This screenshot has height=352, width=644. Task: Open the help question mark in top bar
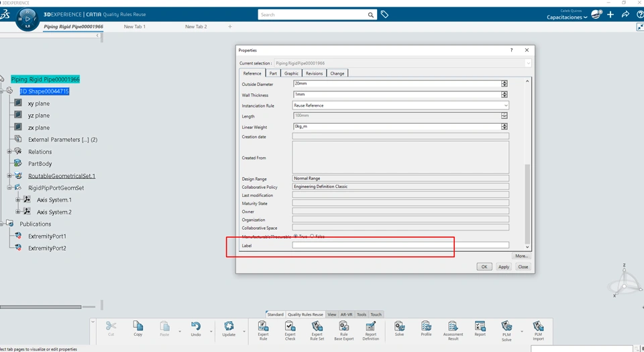tap(640, 14)
